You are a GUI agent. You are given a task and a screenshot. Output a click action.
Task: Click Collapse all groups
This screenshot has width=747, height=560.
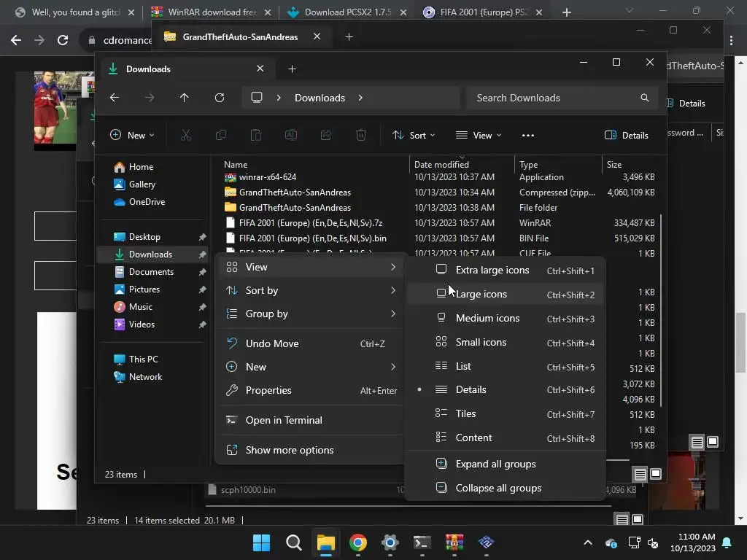[x=505, y=488]
